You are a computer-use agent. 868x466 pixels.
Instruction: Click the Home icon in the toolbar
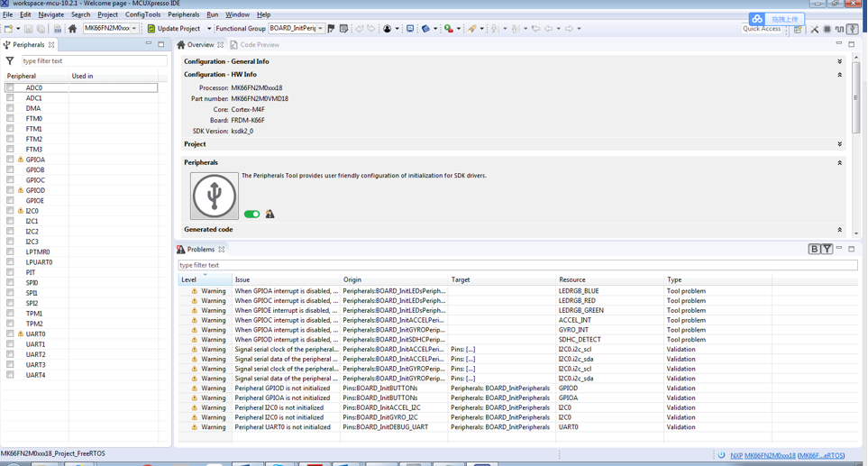(72, 29)
